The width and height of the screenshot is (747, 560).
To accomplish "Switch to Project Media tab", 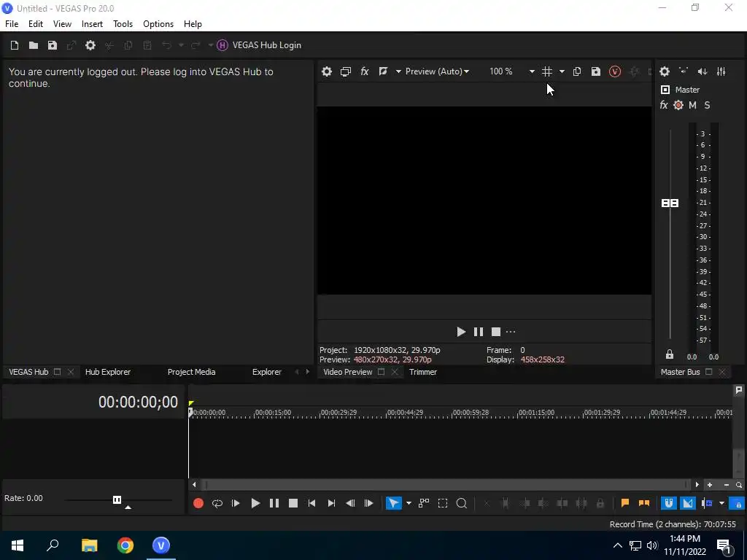I will click(192, 372).
